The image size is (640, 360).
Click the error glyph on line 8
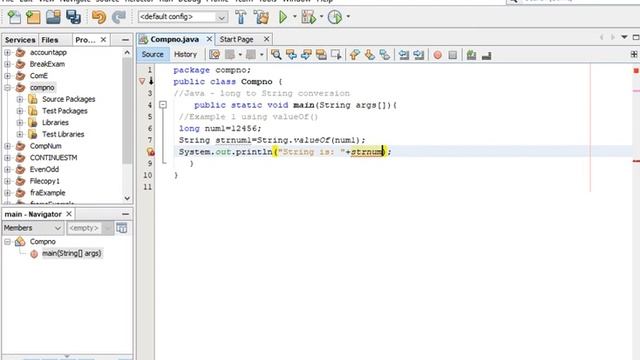pos(151,152)
